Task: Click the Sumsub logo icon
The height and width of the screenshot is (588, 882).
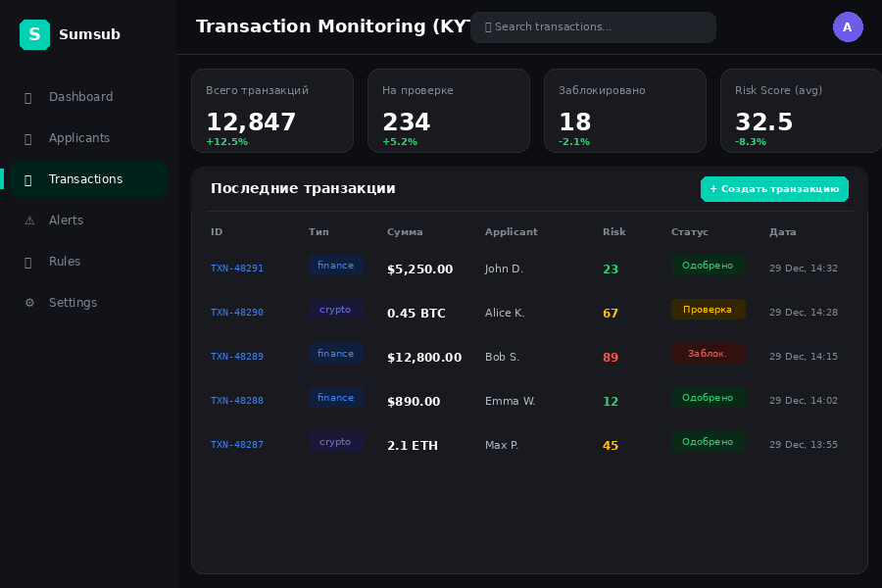Action: click(34, 34)
